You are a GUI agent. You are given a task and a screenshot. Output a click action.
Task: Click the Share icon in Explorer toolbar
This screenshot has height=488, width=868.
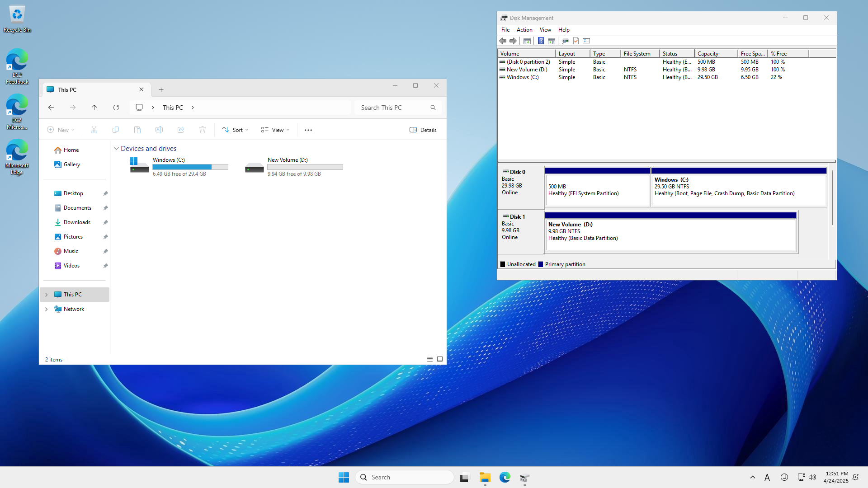[181, 130]
